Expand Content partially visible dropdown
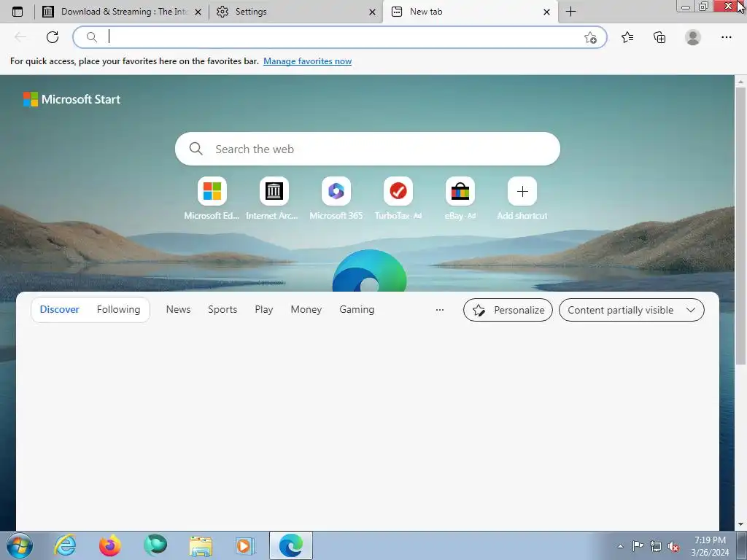747x560 pixels. (631, 310)
